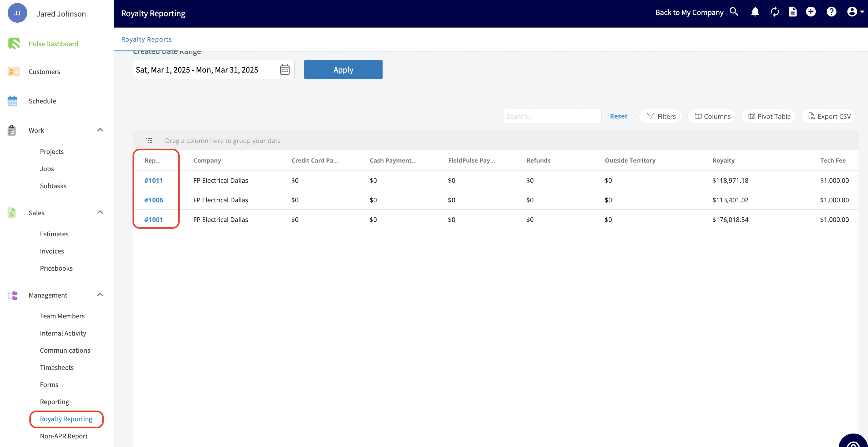868x447 pixels.
Task: Open the Pivot Table view
Action: tap(768, 116)
